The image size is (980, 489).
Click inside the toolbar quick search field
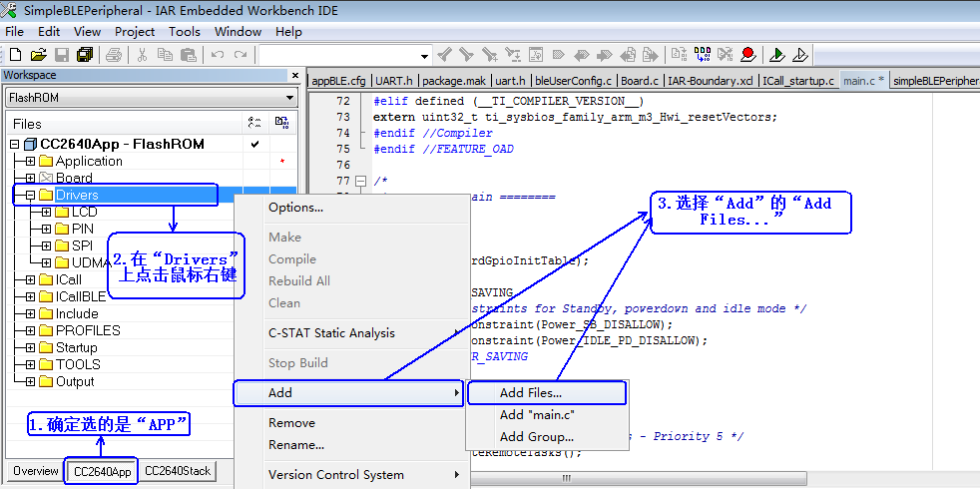tap(338, 56)
